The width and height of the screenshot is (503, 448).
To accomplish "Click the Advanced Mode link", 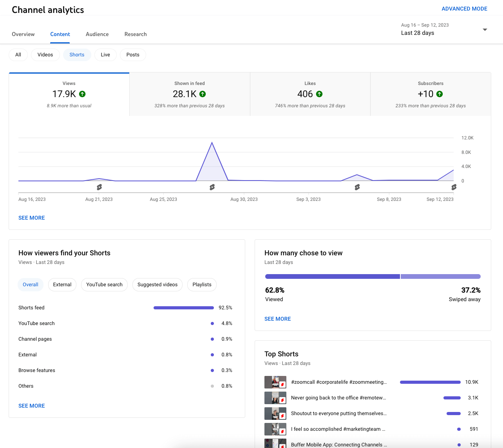I will pyautogui.click(x=464, y=9).
